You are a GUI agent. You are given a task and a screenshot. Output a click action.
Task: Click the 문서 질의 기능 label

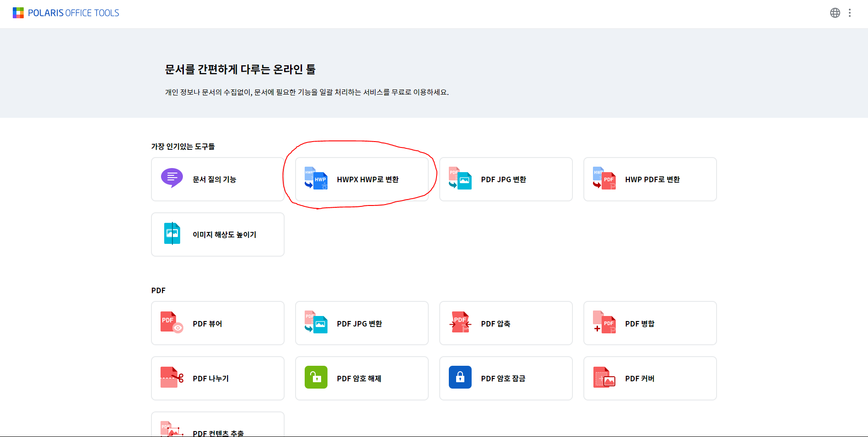click(x=214, y=179)
